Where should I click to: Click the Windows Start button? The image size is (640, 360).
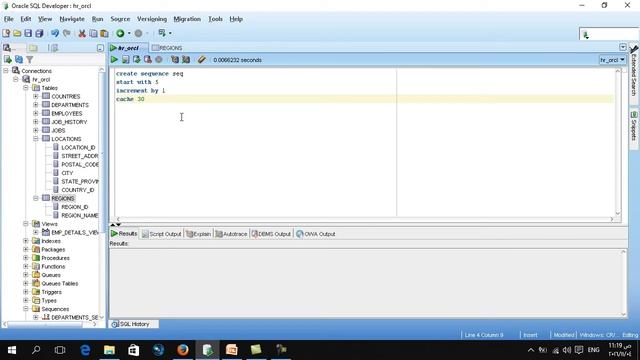point(12,350)
